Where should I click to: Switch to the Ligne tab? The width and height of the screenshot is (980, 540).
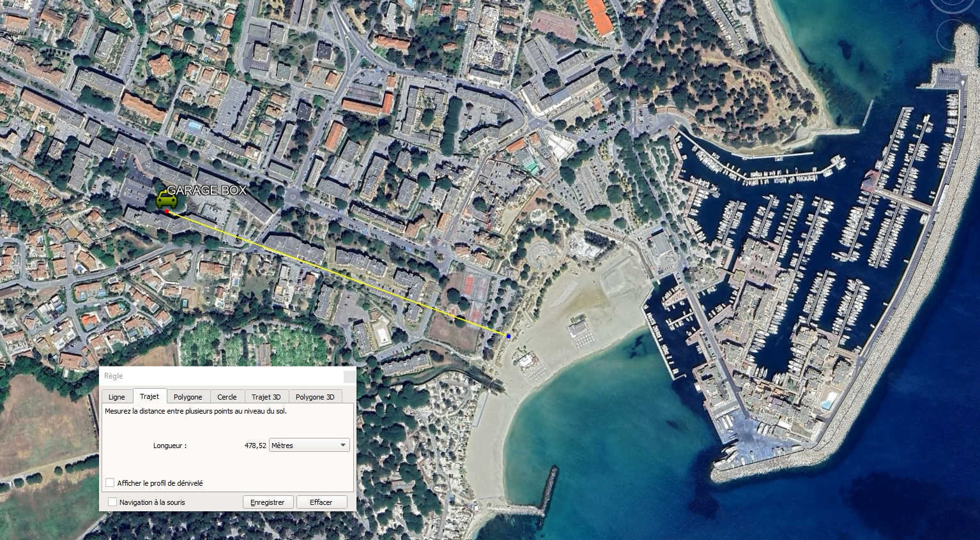(116, 396)
